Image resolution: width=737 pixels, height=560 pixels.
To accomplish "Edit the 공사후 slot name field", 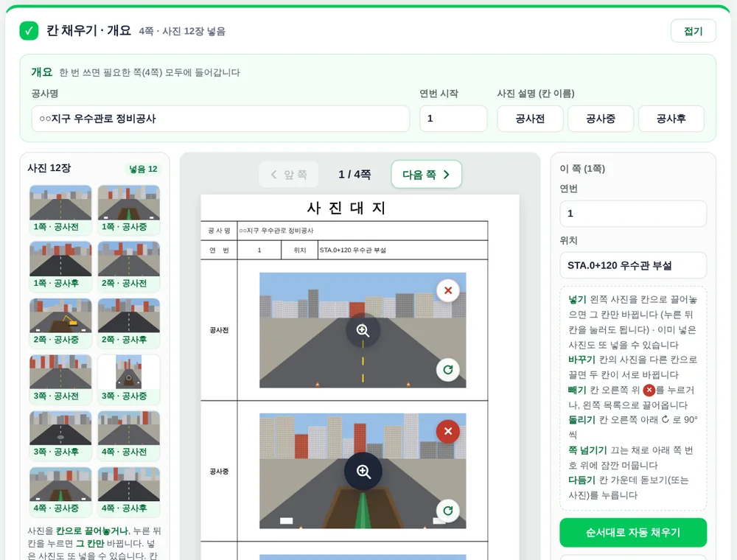I will click(x=671, y=119).
